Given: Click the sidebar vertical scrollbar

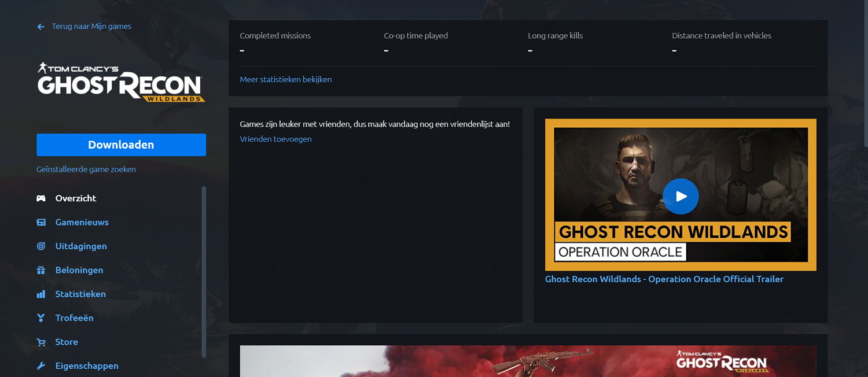Looking at the screenshot, I should [x=204, y=272].
